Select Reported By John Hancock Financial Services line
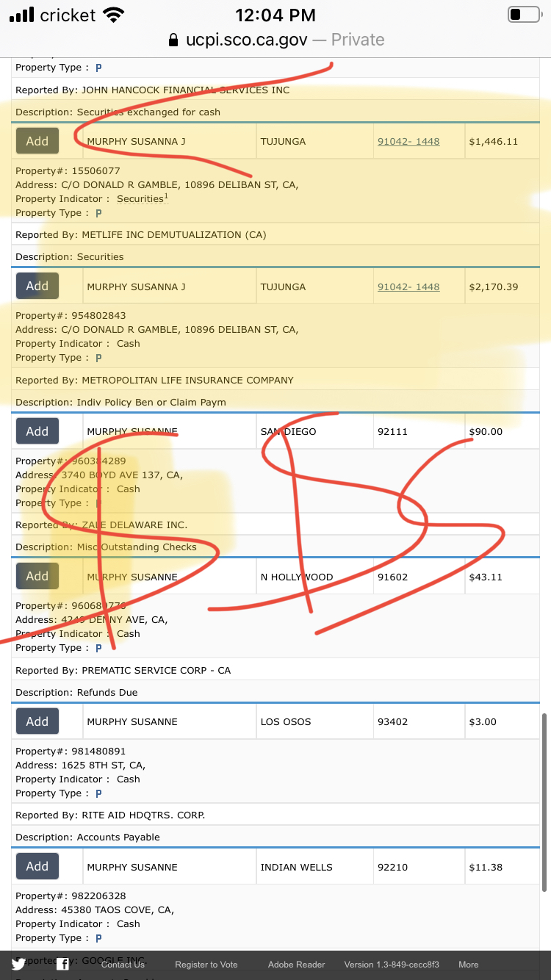 pos(153,90)
